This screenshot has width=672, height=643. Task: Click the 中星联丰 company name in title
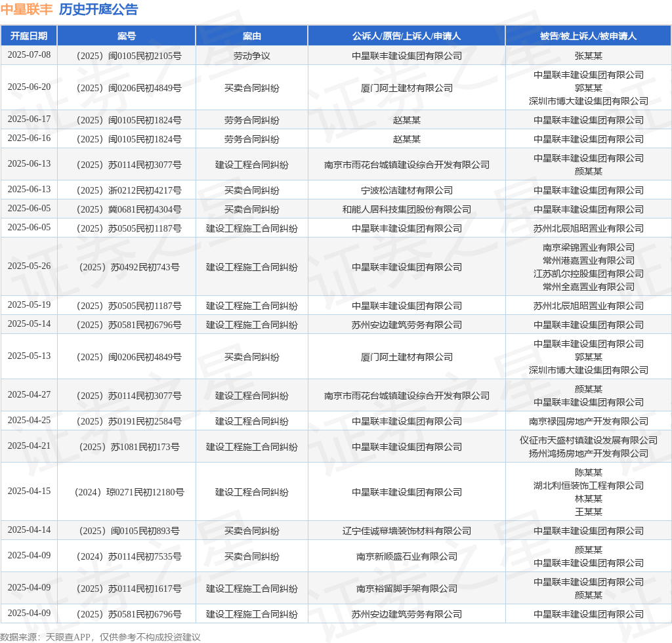point(26,10)
